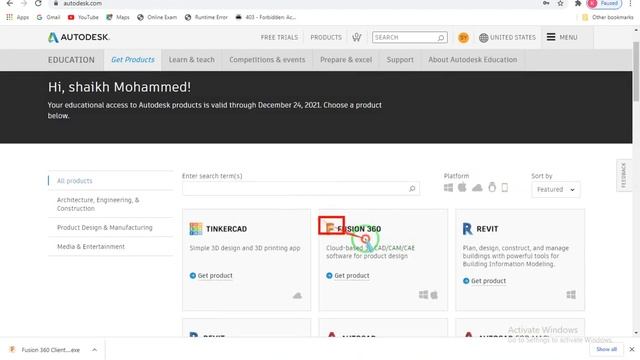The image size is (640, 360).
Task: Click PRODUCTS in header
Action: pyautogui.click(x=326, y=38)
